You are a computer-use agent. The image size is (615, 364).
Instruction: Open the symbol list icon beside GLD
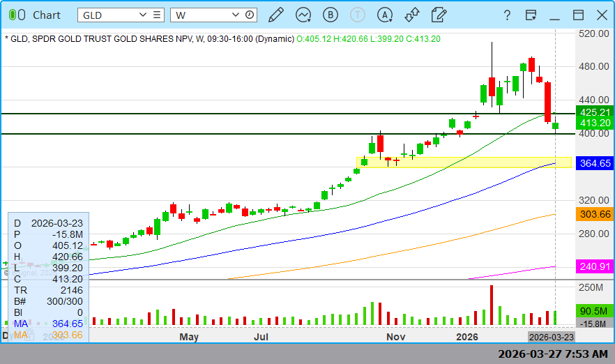coord(157,15)
